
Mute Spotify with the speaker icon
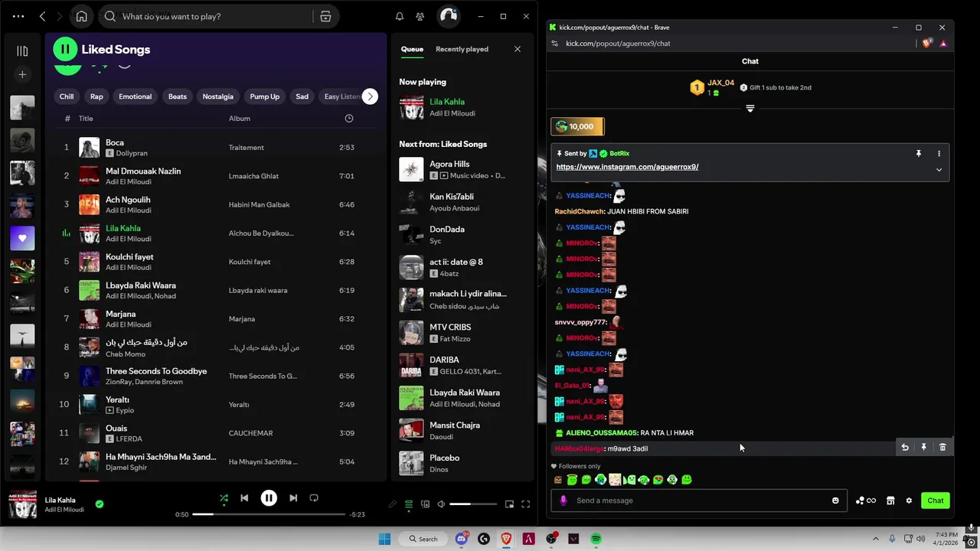441,504
